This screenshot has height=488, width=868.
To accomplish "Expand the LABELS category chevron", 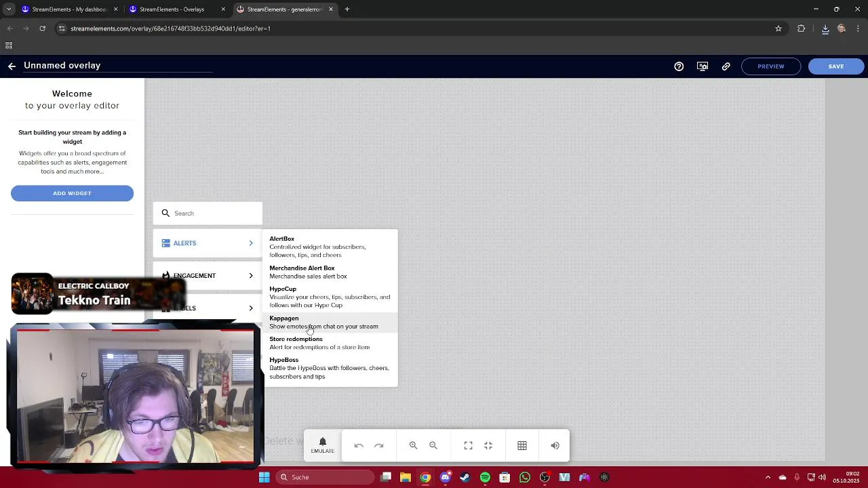I will tap(251, 308).
